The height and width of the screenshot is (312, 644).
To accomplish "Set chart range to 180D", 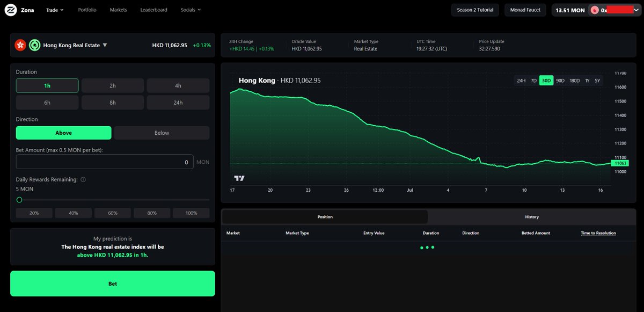I will pos(575,81).
